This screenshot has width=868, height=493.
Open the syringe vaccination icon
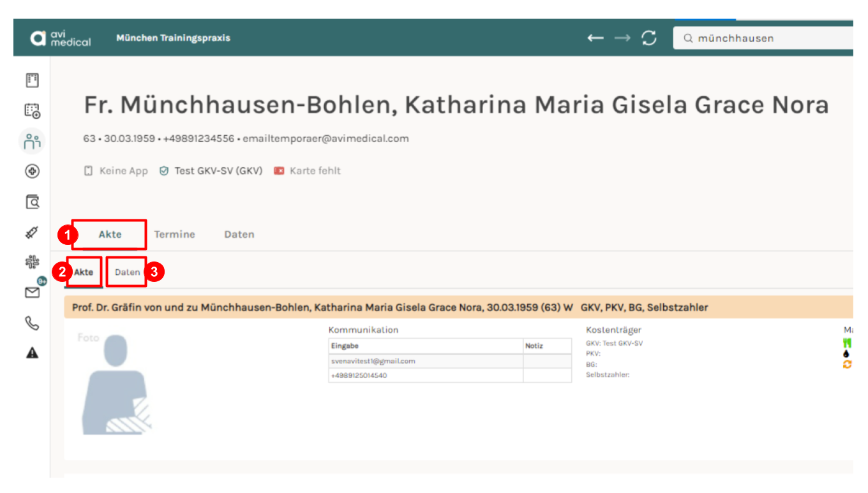(32, 233)
